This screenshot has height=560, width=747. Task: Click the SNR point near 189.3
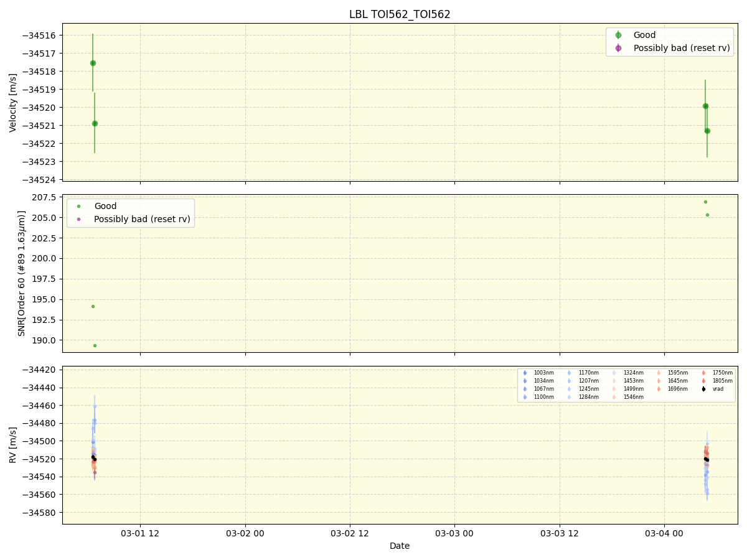click(95, 345)
